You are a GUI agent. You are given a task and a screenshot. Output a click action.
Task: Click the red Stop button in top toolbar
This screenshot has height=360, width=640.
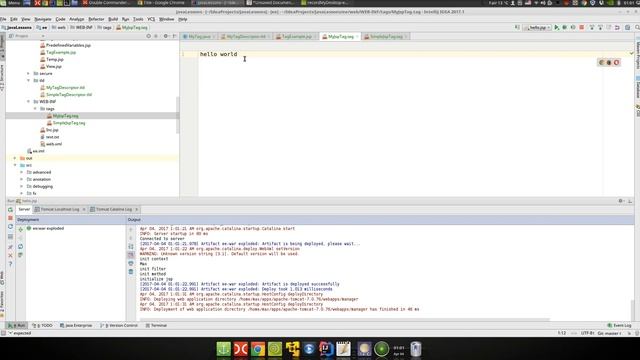pyautogui.click(x=582, y=27)
